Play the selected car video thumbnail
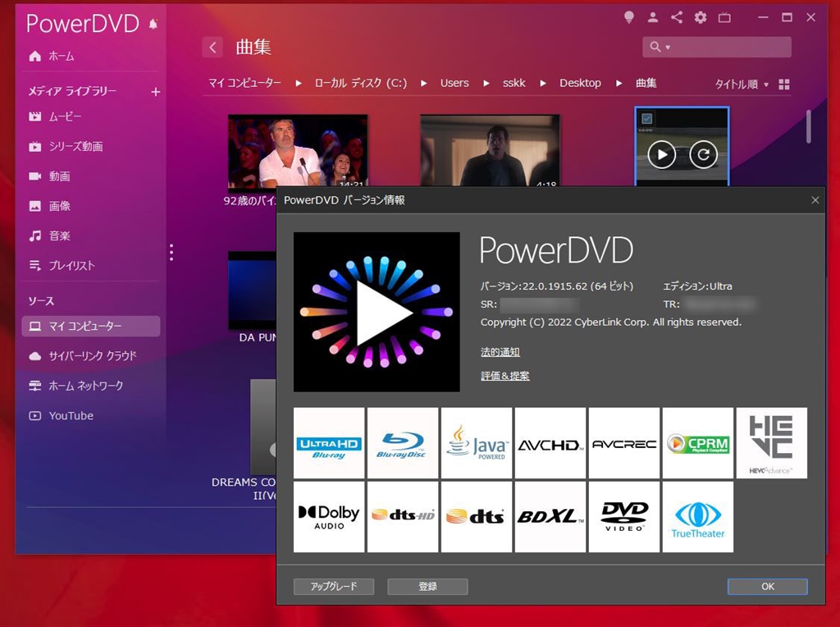This screenshot has height=627, width=840. tap(662, 155)
